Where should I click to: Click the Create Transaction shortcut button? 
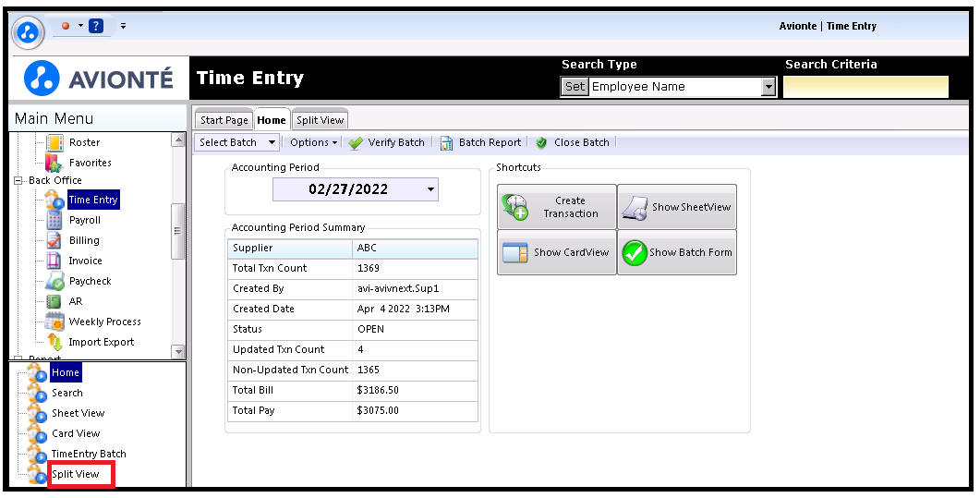pos(557,207)
